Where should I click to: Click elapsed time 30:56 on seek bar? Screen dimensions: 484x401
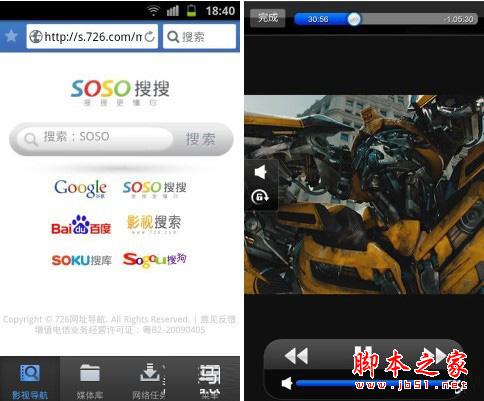[x=318, y=19]
